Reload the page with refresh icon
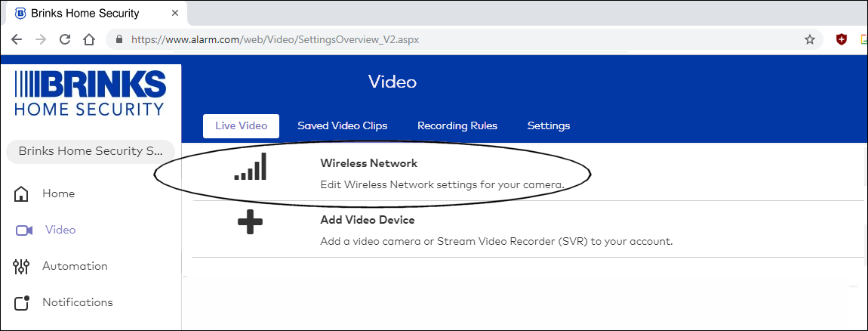This screenshot has height=331, width=868. point(65,39)
